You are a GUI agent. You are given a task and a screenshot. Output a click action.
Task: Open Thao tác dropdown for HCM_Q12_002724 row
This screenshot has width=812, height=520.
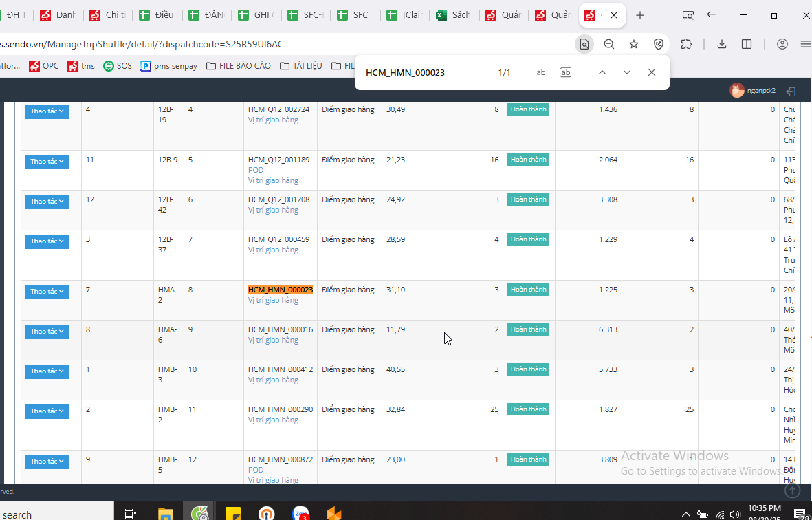coord(47,111)
